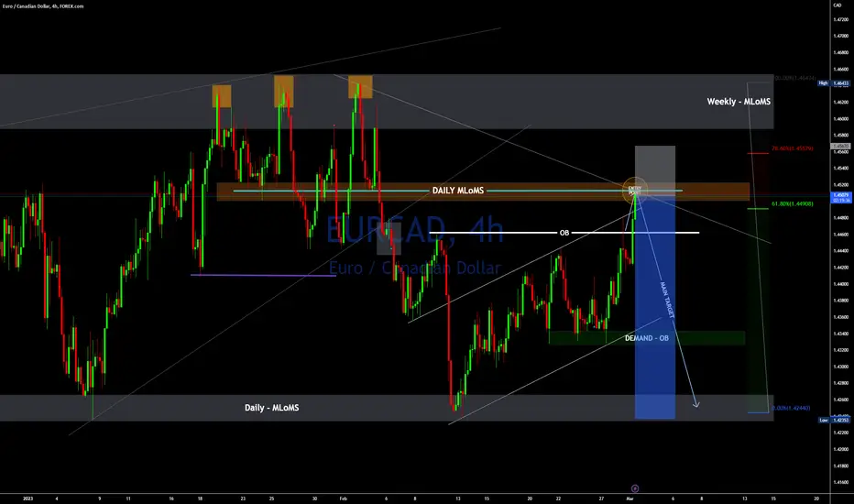
Task: Select the green DEMAND - OB rectangle
Action: click(647, 338)
